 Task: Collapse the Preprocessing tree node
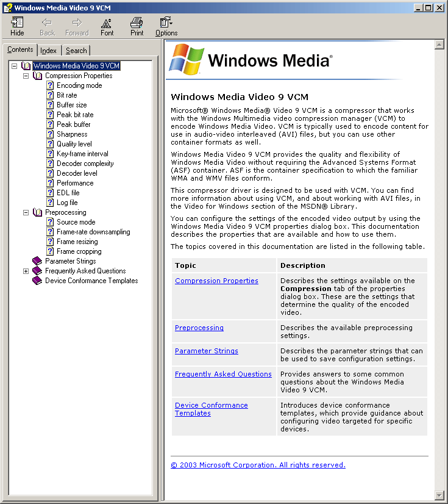pos(26,213)
